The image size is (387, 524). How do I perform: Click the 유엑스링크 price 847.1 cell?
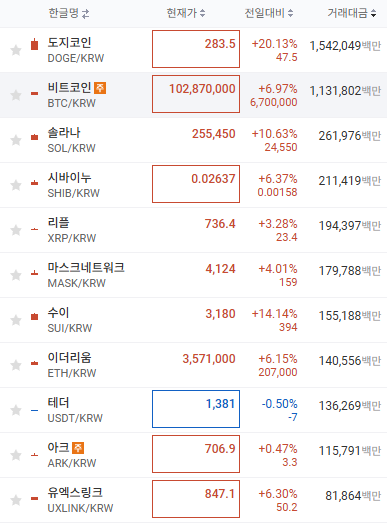coord(196,499)
